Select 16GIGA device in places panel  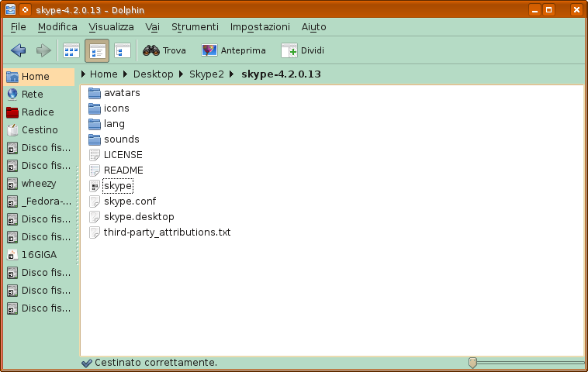pyautogui.click(x=39, y=255)
